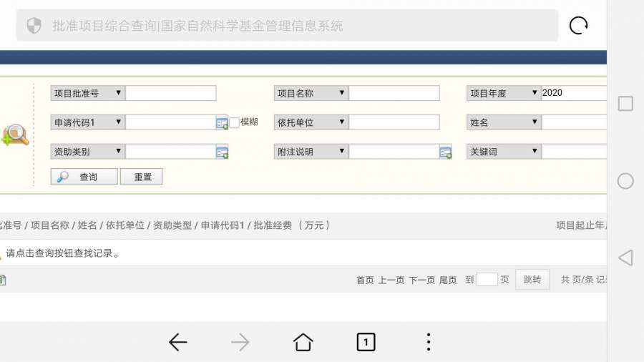Focus the 依托单位 text field
Screen dimensions: 644x362
pyautogui.click(x=394, y=122)
